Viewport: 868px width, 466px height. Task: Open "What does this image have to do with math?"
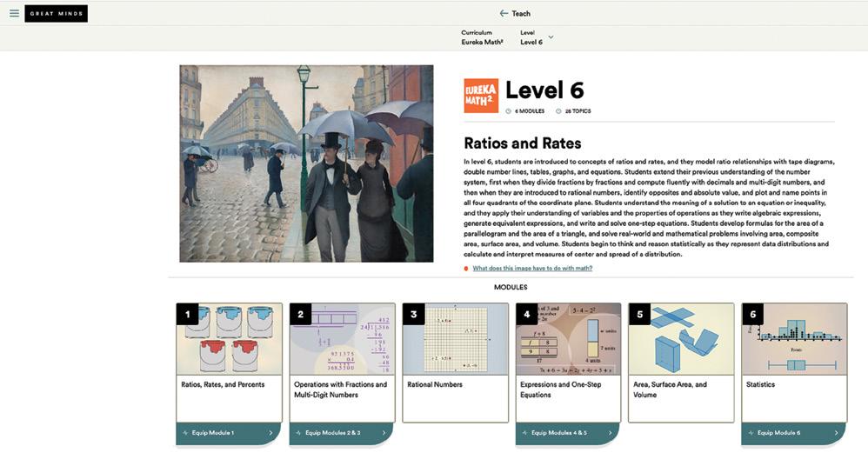[x=532, y=269]
